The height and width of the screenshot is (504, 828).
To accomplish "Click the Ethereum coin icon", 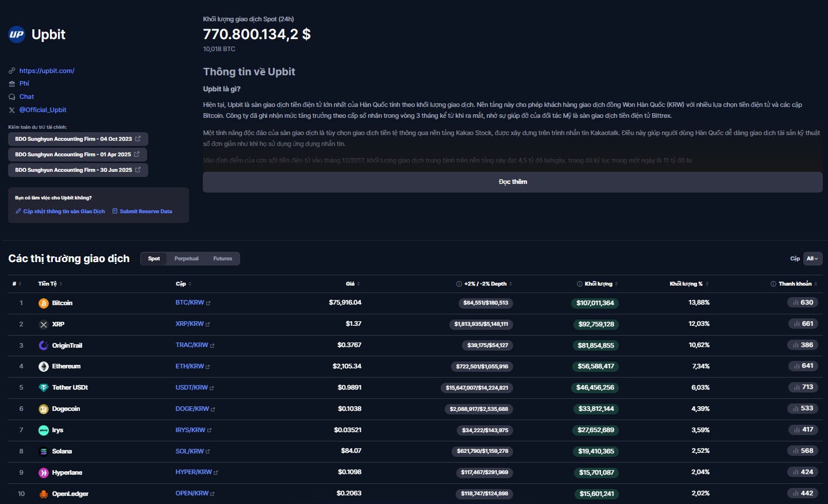I will 44,367.
